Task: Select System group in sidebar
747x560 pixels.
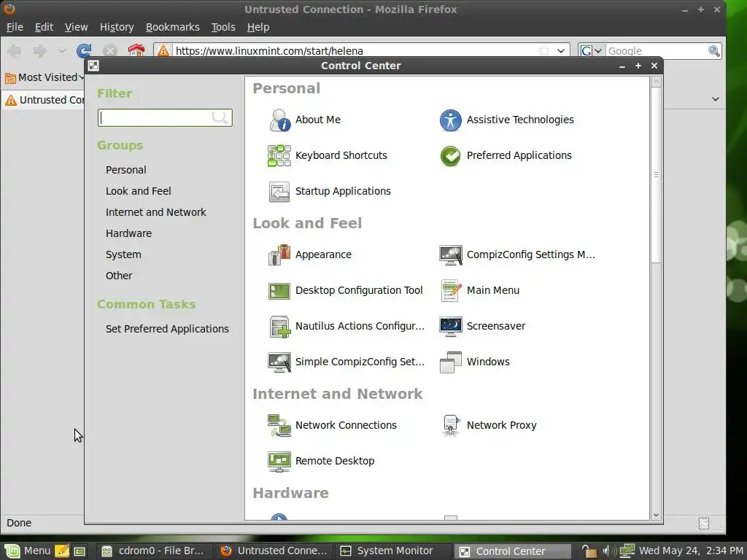Action: [x=123, y=254]
